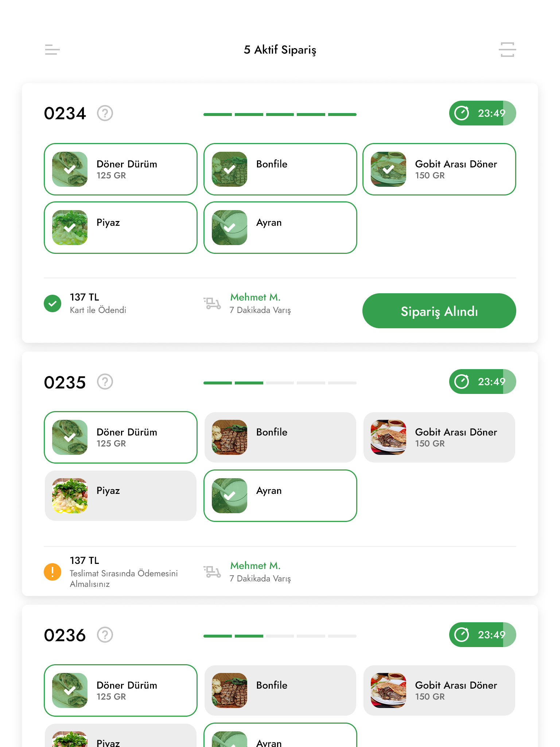Uncheck Döner Dürüm in order 0234
Image resolution: width=560 pixels, height=747 pixels.
click(x=120, y=169)
